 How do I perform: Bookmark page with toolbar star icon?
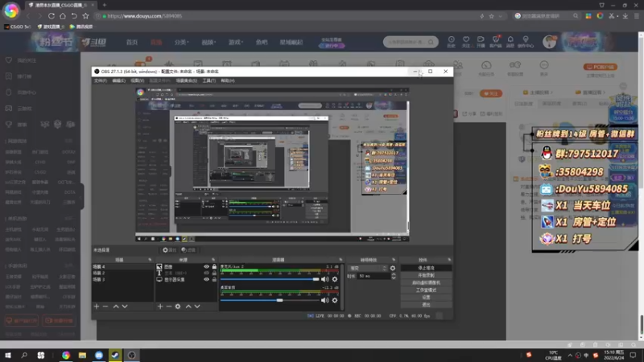[85, 16]
